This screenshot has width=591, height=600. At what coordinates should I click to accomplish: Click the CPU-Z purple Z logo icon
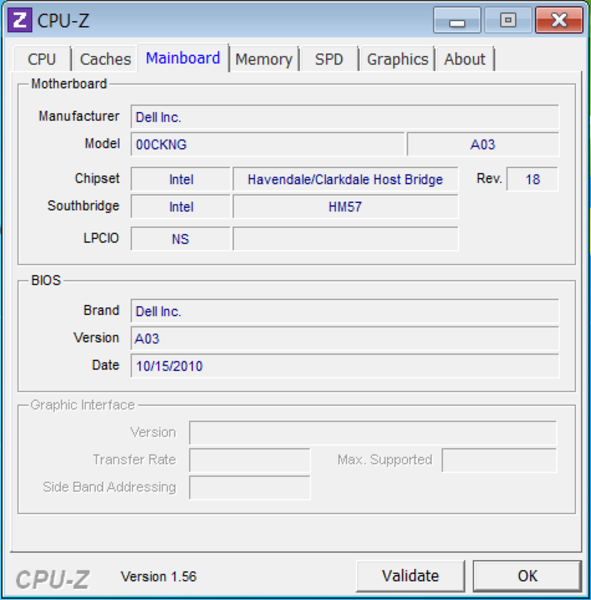[20, 20]
